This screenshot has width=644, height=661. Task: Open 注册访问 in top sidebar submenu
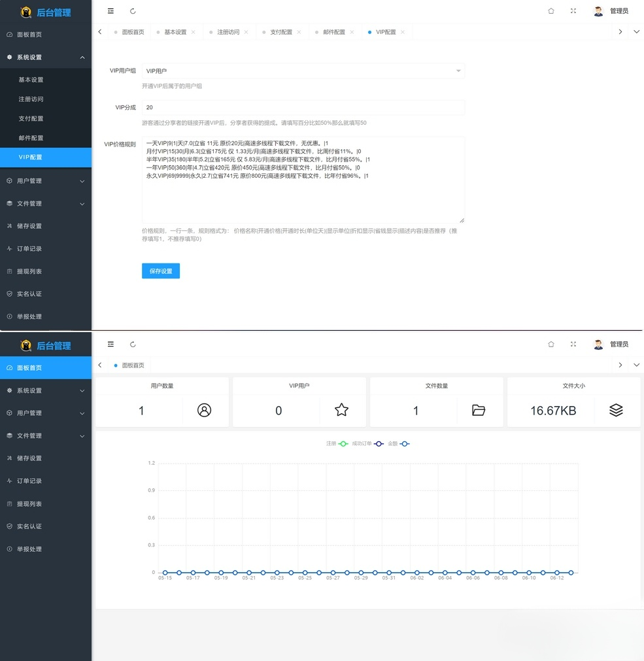click(x=46, y=99)
